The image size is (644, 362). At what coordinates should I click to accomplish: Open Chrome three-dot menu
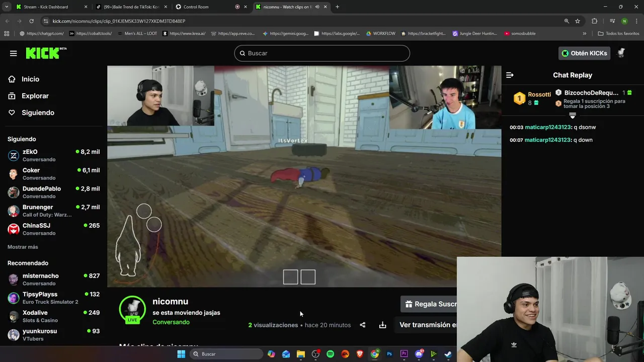click(636, 21)
